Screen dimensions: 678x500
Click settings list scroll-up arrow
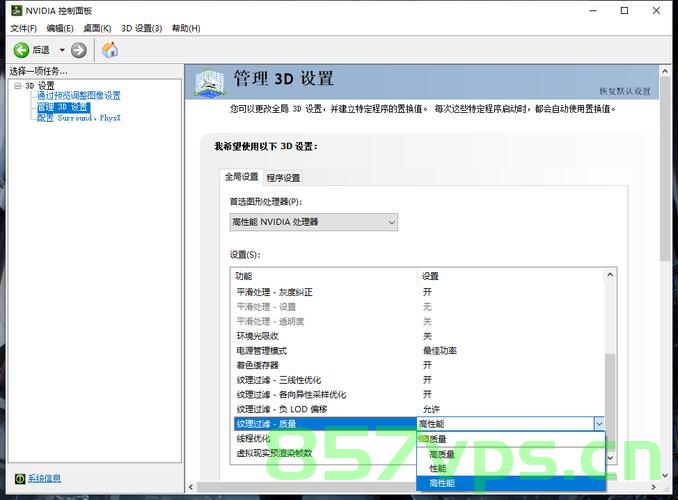pos(610,275)
